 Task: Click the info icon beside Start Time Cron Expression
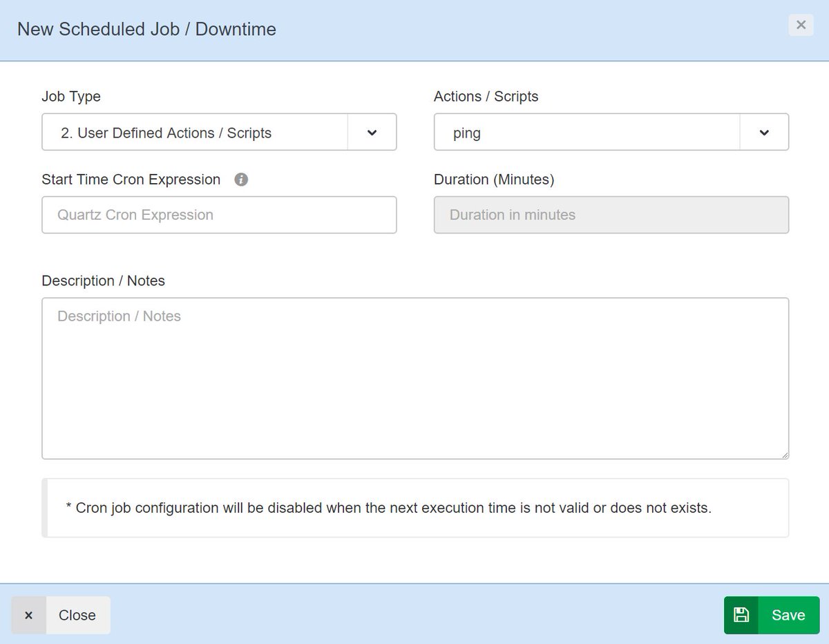(x=241, y=180)
